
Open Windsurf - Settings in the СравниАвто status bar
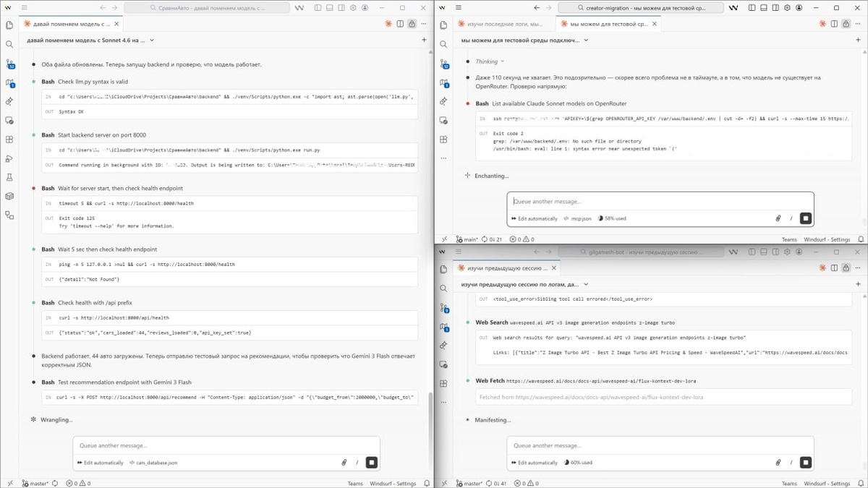tap(393, 484)
